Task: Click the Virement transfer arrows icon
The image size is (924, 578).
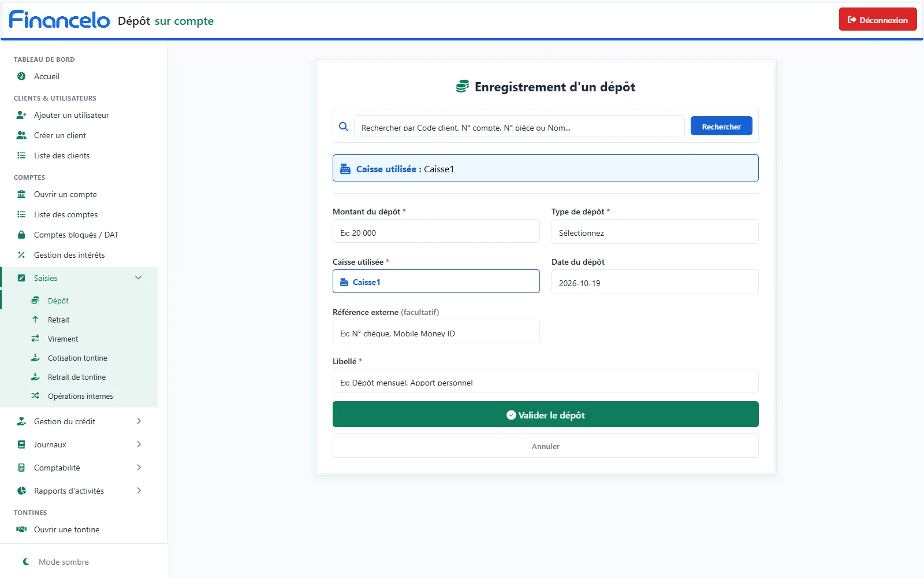Action: tap(35, 339)
